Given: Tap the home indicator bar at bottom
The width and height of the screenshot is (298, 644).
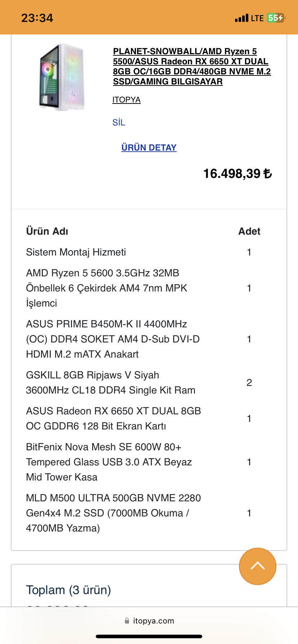Looking at the screenshot, I should [x=149, y=636].
